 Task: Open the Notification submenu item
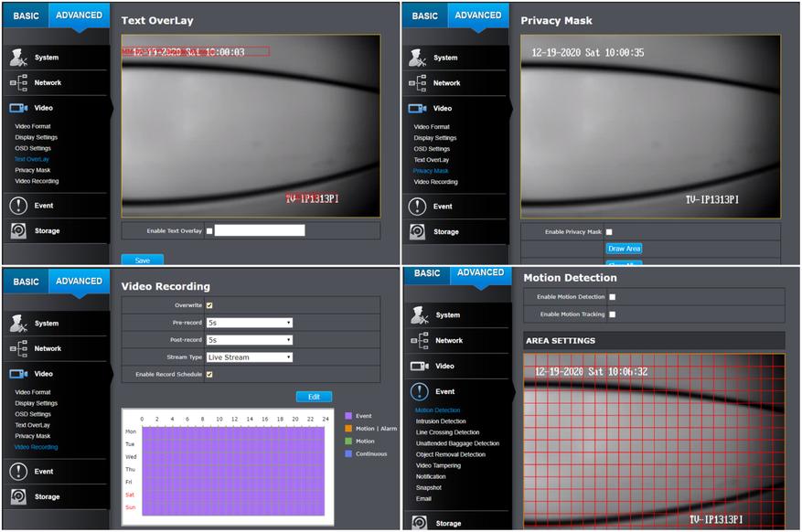pyautogui.click(x=431, y=477)
